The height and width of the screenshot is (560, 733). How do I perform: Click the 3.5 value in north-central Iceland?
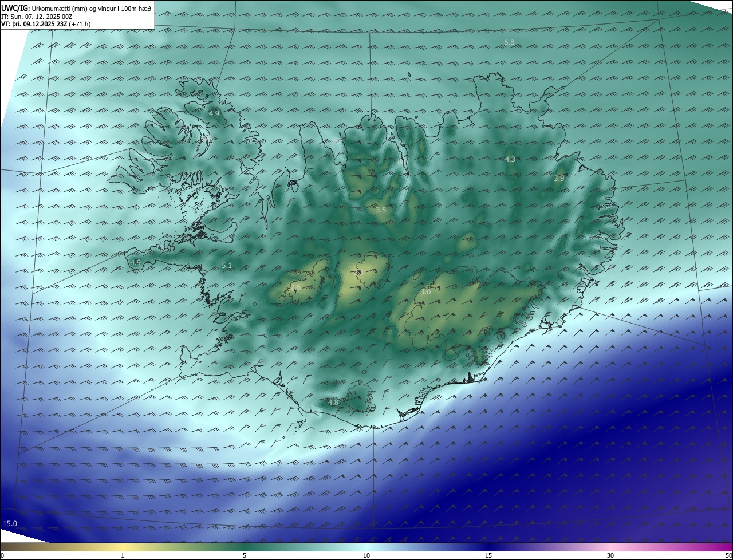381,210
